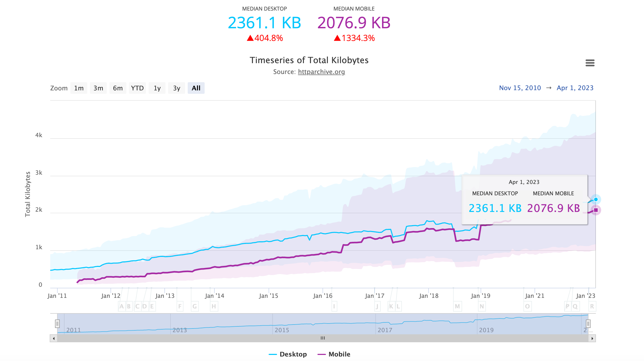This screenshot has width=644, height=361.
Task: Click the flag marker B on the timeline
Action: 129,306
